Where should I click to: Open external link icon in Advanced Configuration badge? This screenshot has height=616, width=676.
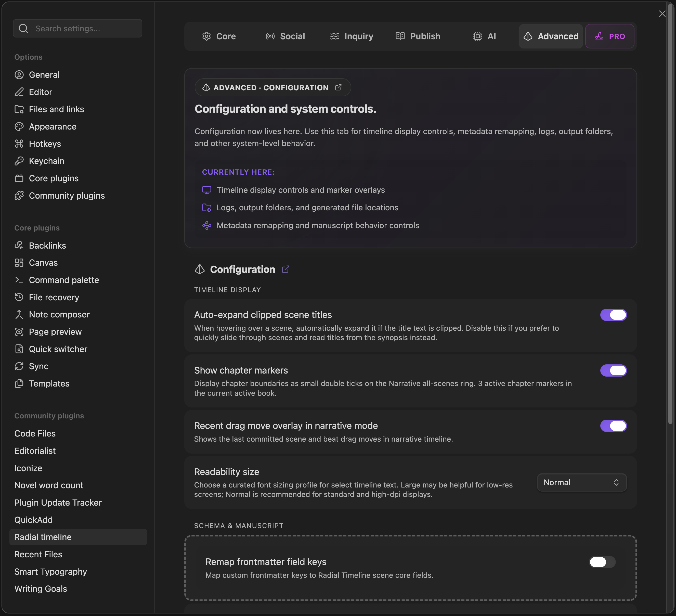[x=338, y=87]
